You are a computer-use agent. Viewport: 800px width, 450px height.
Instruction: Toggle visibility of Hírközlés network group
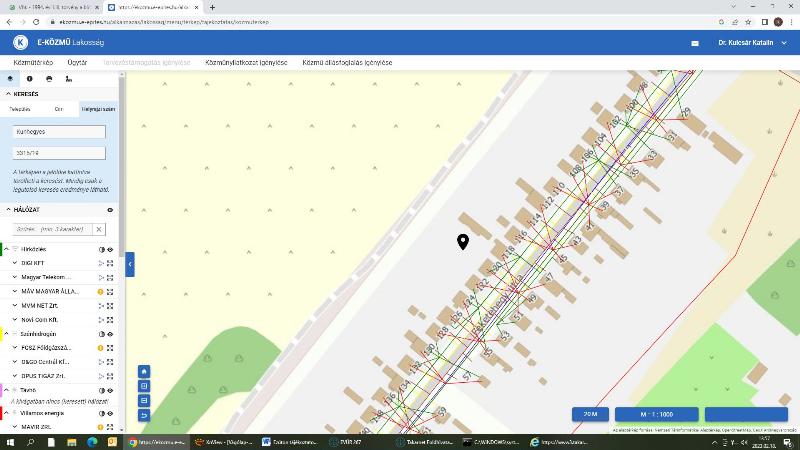click(110, 249)
